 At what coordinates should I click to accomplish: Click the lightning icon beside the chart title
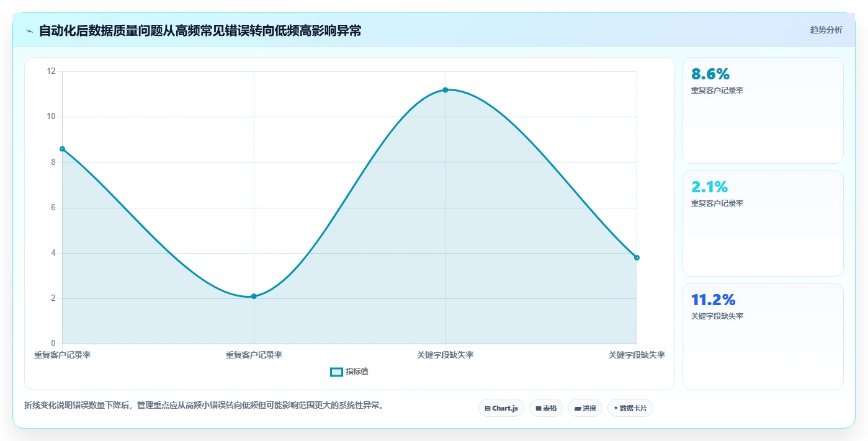[x=30, y=31]
